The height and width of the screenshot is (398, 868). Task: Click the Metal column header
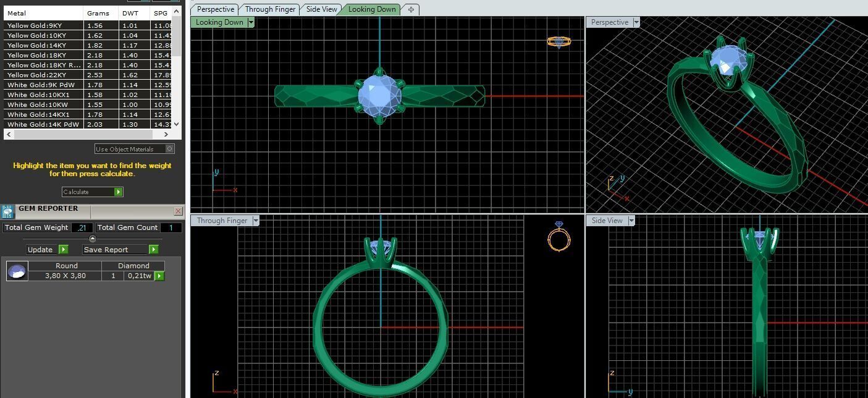pyautogui.click(x=43, y=13)
